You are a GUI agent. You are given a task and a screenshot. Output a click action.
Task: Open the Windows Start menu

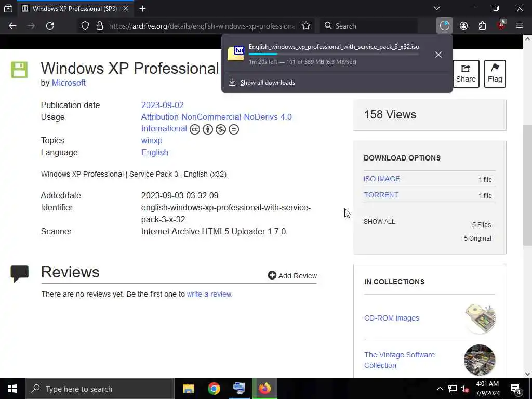(x=12, y=389)
